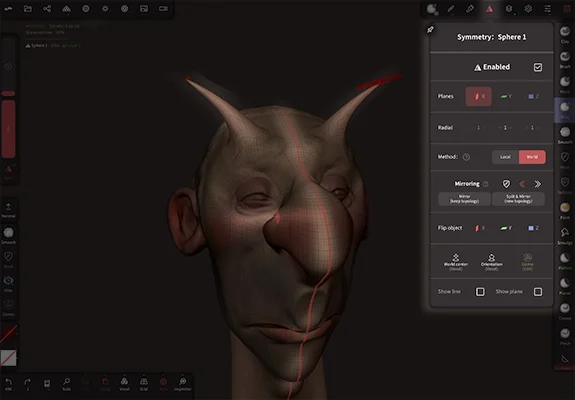The height and width of the screenshot is (400, 575).
Task: Open the Post Process aperture menu
Action: coord(125,9)
